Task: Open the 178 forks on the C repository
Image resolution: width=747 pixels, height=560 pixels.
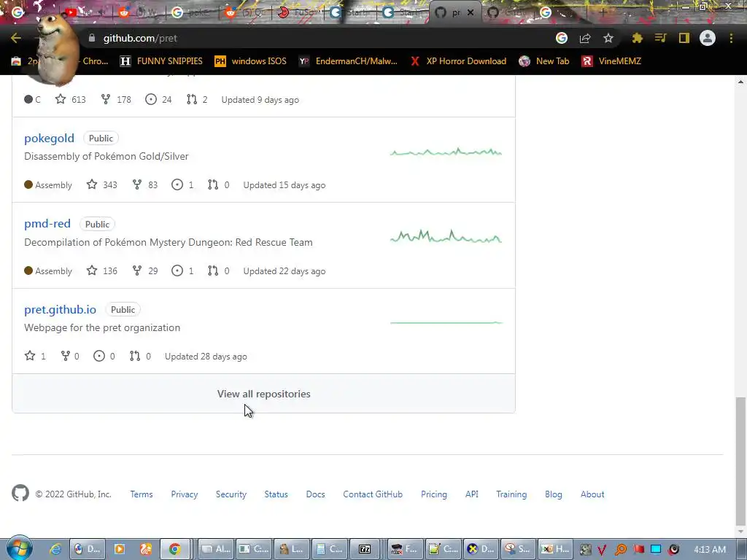Action: (116, 99)
